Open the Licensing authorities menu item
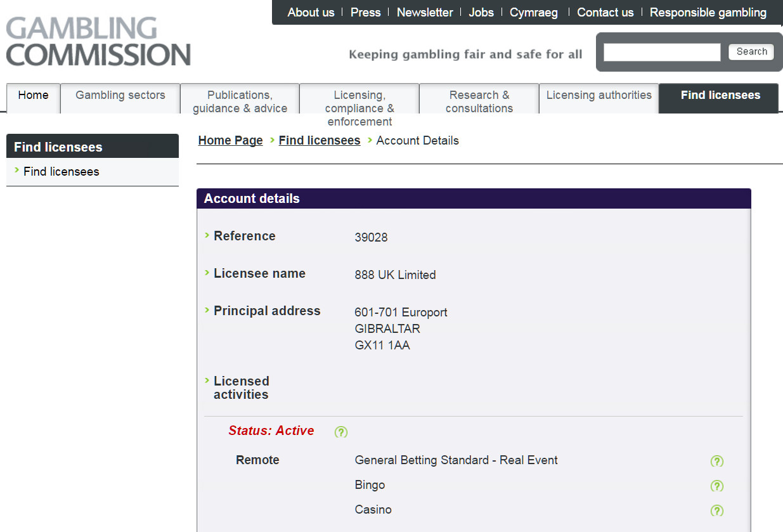Image resolution: width=783 pixels, height=532 pixels. [x=599, y=95]
